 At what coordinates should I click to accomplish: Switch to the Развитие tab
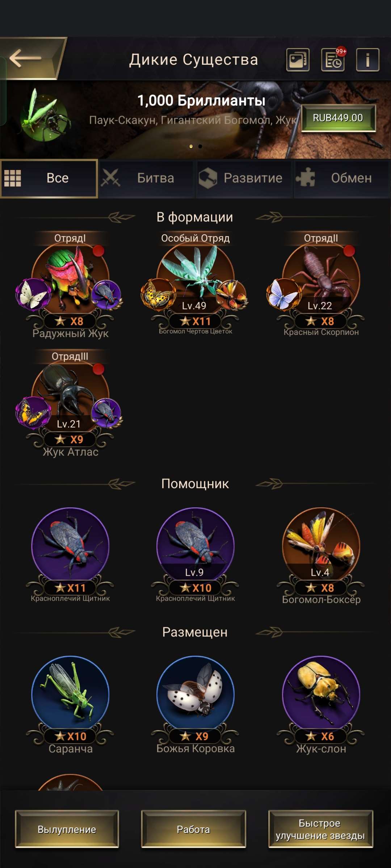coord(244,178)
